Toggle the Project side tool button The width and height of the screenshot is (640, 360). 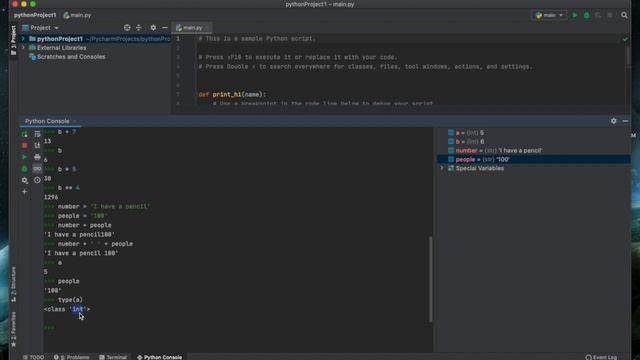coord(13,40)
